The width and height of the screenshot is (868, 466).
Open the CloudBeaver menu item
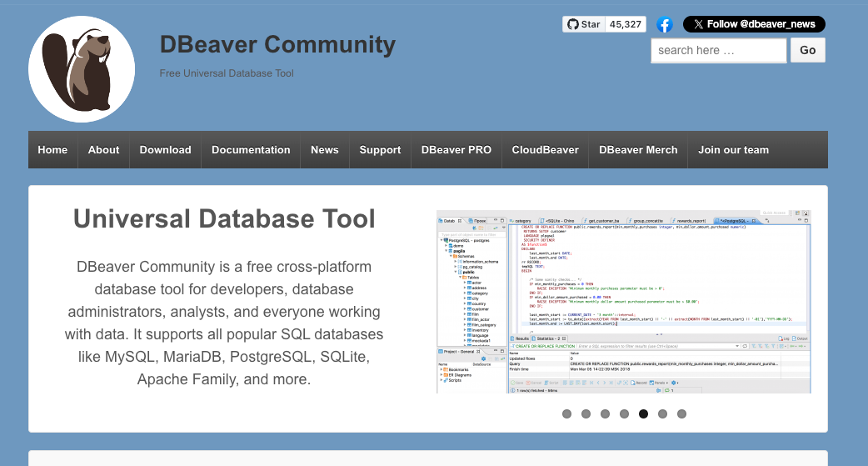click(546, 149)
